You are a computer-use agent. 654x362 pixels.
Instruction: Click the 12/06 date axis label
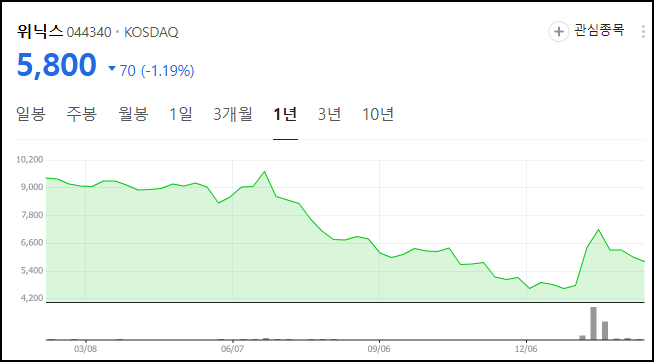click(526, 349)
